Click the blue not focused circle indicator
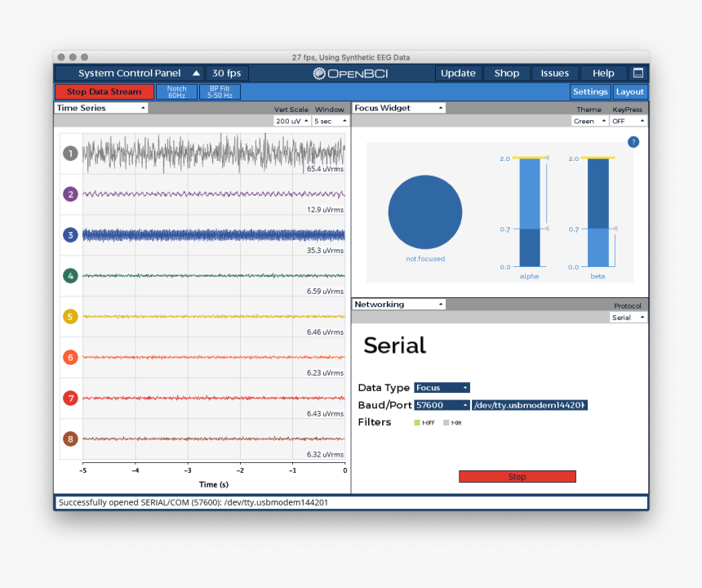The width and height of the screenshot is (702, 588). [x=424, y=212]
